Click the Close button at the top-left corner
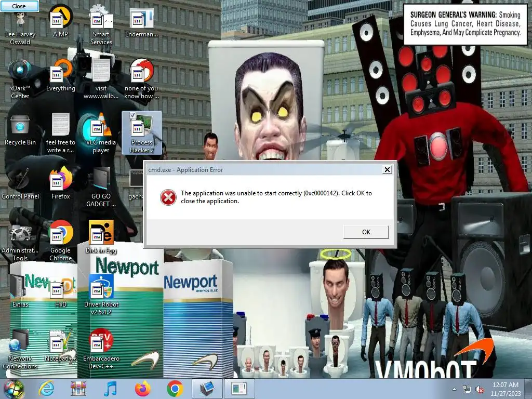 pos(19,6)
